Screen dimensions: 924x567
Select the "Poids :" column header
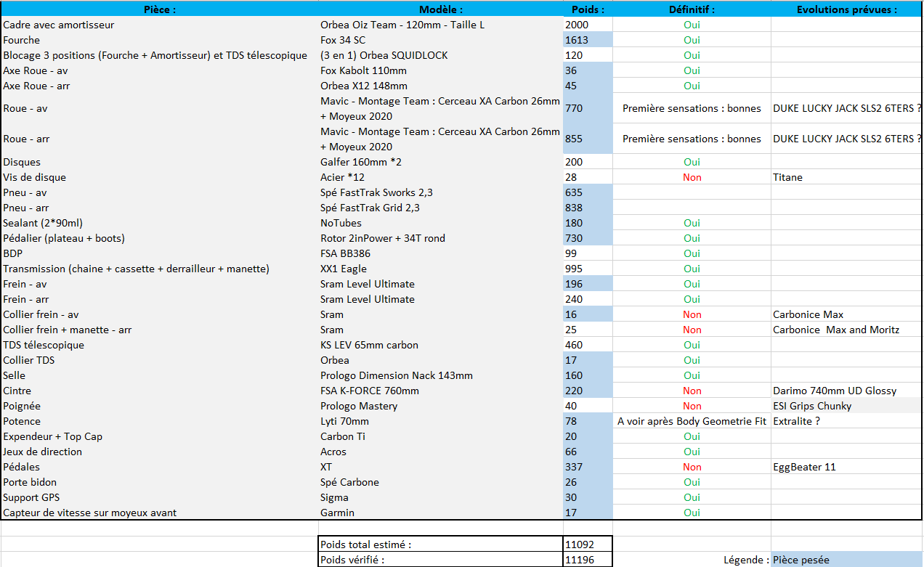pos(588,9)
